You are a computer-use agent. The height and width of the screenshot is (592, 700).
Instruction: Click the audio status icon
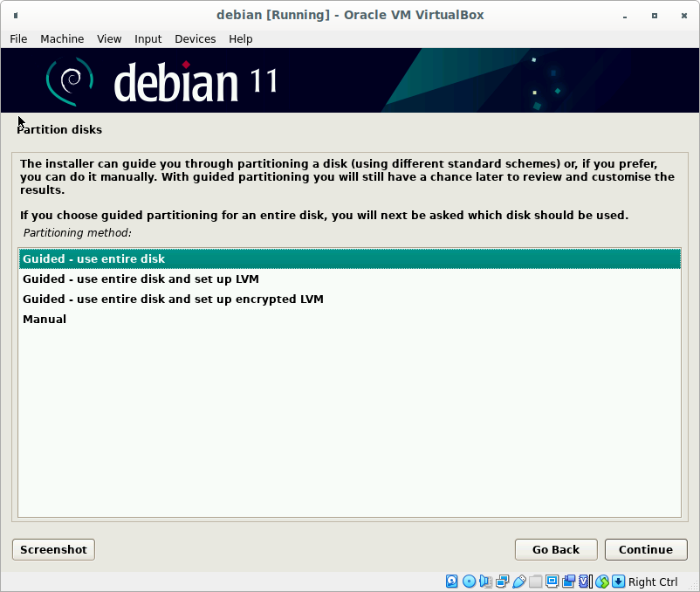pos(485,582)
